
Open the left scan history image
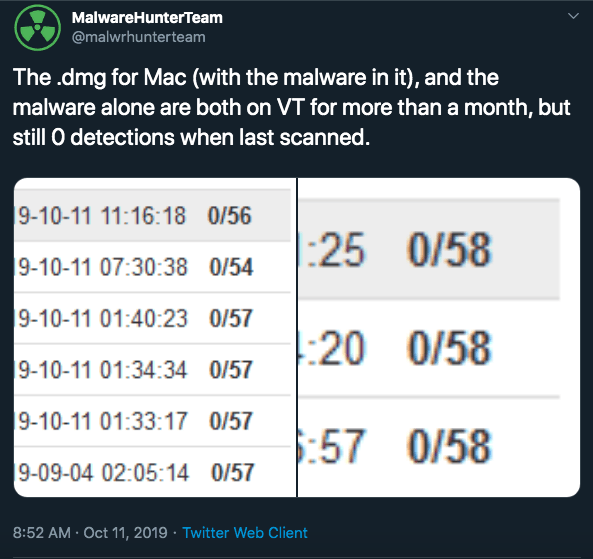(155, 337)
